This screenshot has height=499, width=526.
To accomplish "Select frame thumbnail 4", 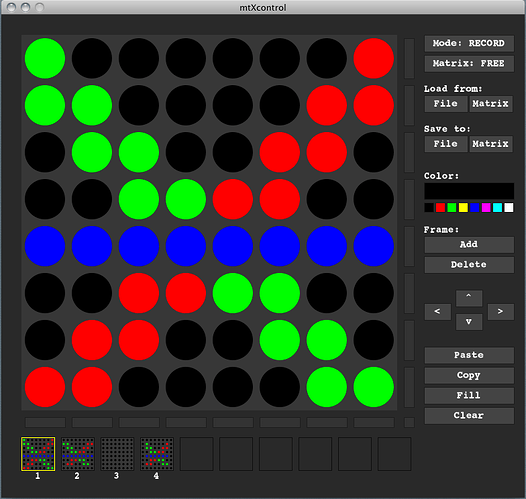I will click(157, 454).
